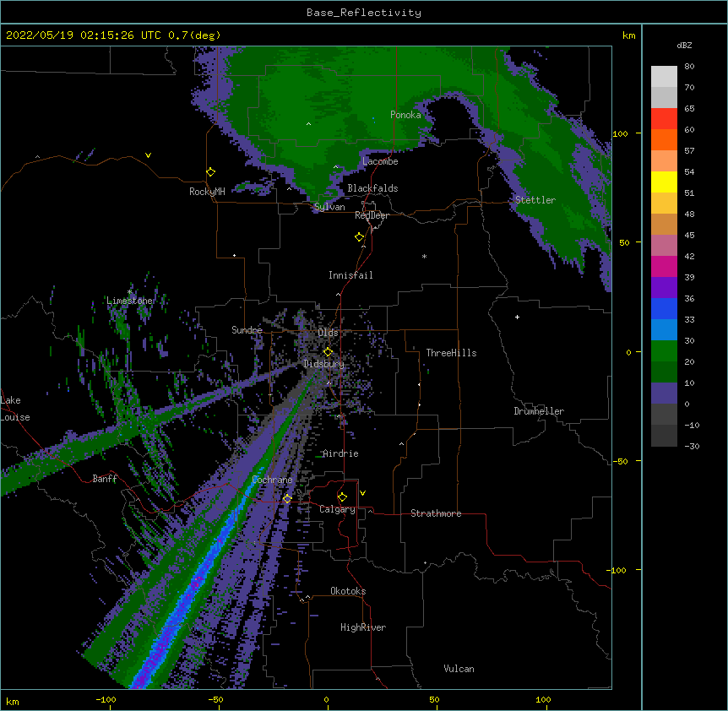Select the Didsbury label
728x711 pixels.
pos(324,364)
